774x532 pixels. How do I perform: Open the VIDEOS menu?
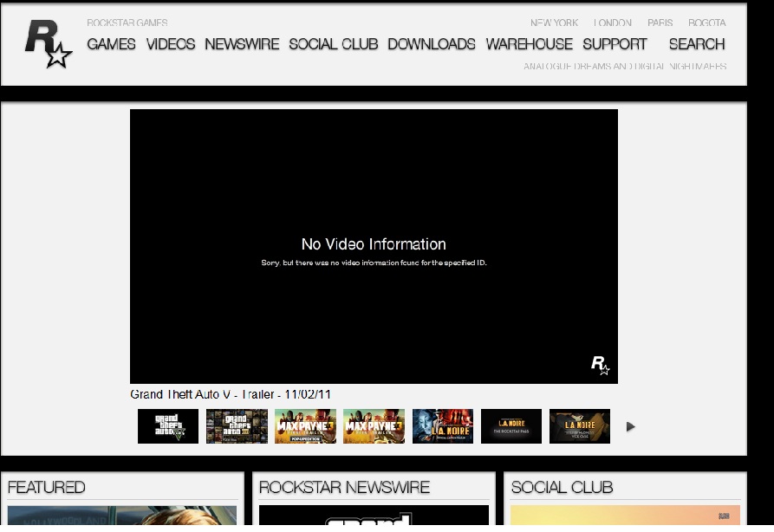[170, 44]
